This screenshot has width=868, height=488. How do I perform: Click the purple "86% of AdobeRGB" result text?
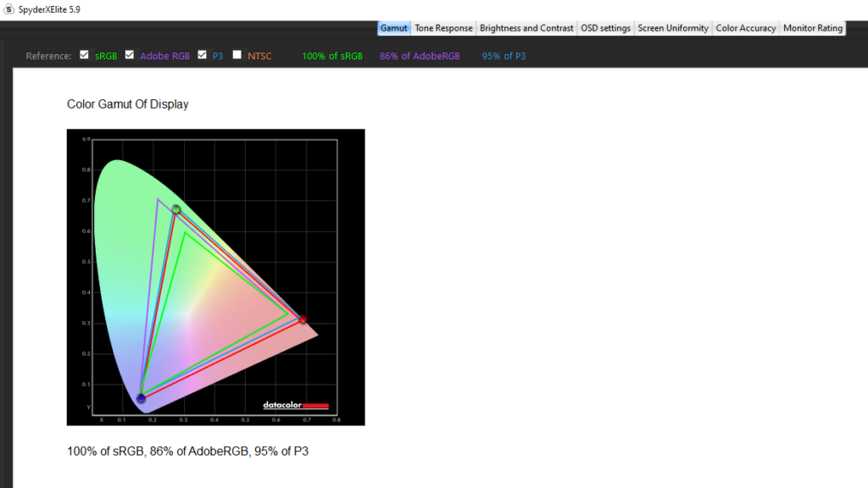pyautogui.click(x=420, y=56)
